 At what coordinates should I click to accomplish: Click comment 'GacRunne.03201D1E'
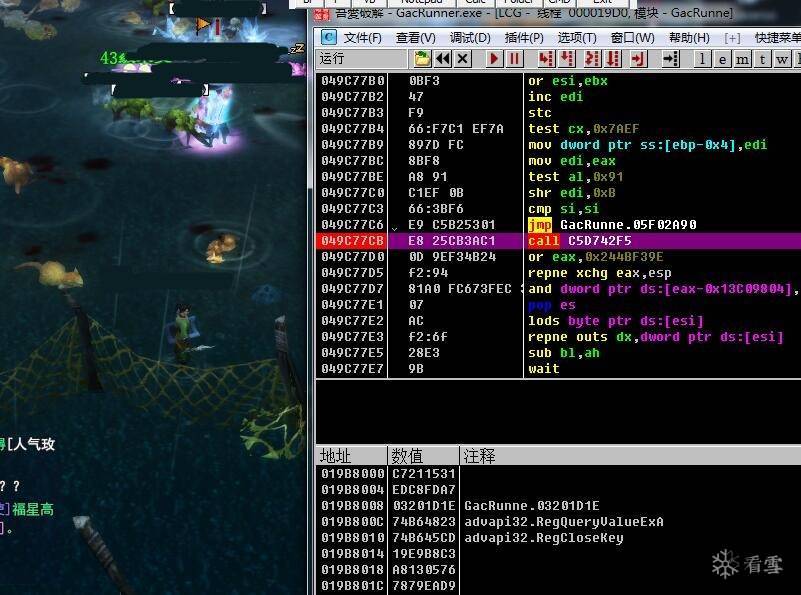(x=532, y=506)
